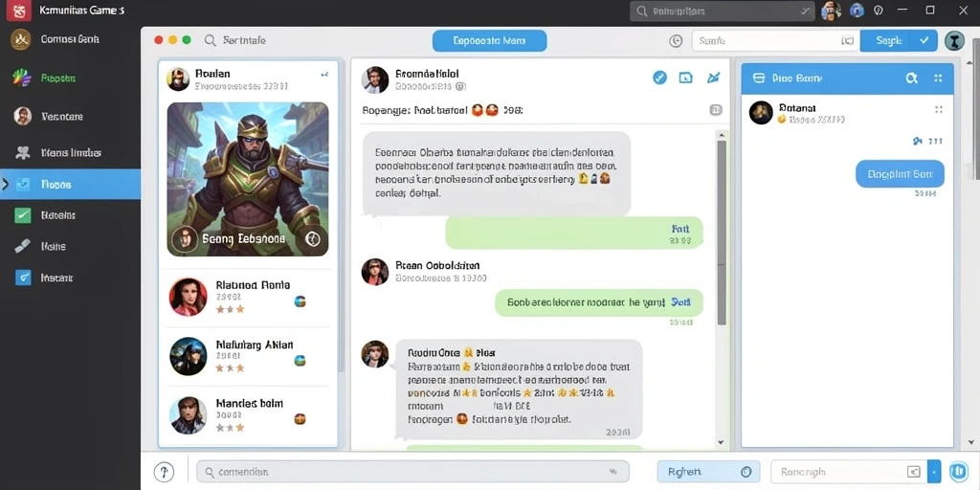Screen dimensions: 980x490
Task: Click the Righen button
Action: click(x=709, y=472)
